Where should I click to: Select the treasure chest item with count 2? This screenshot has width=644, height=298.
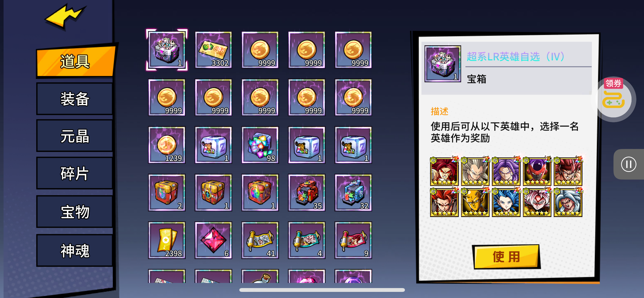167,193
